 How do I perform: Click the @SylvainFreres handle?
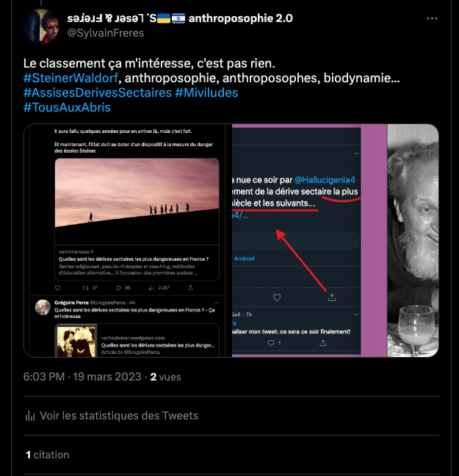pyautogui.click(x=106, y=33)
